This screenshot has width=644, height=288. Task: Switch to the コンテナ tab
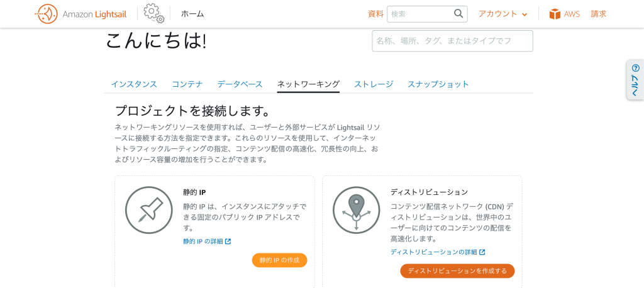coord(187,84)
